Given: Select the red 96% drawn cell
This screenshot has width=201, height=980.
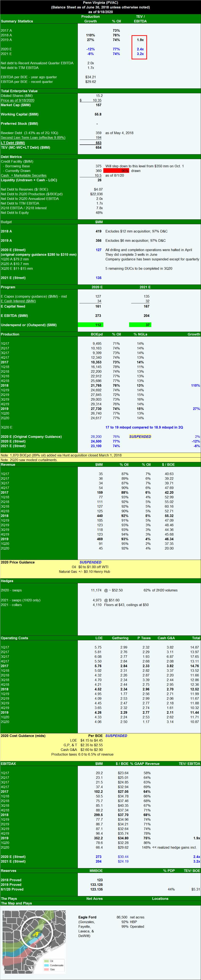Looking at the screenshot, I should [x=116, y=171].
